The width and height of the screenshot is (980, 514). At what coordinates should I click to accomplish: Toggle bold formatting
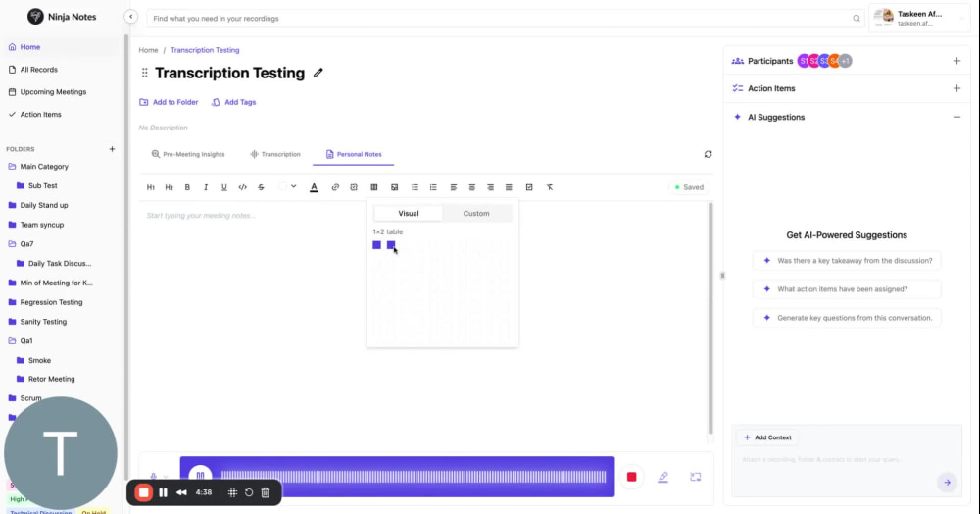coord(187,187)
